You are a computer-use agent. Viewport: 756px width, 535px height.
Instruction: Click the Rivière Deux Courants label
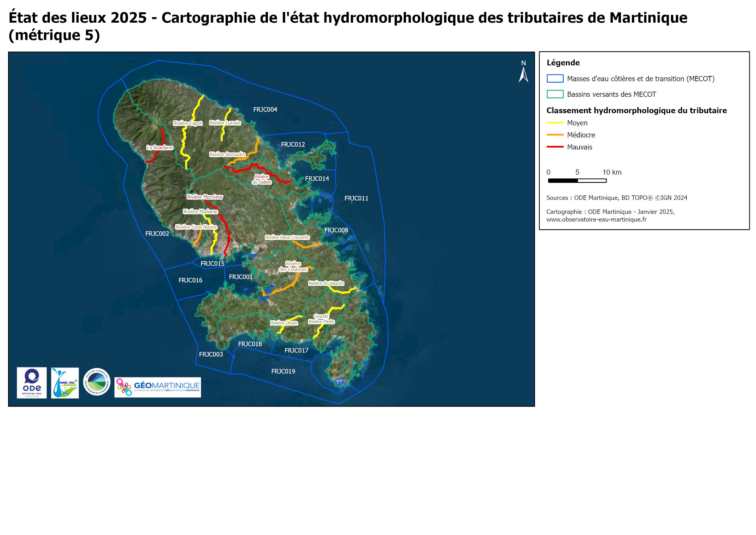(287, 237)
